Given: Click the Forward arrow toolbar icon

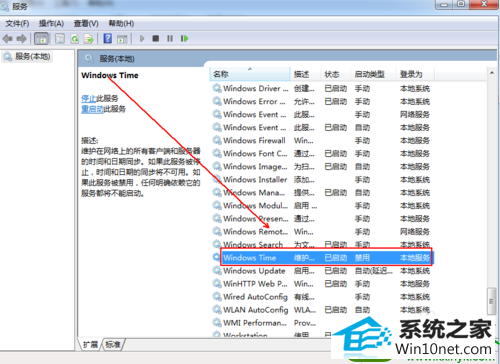Looking at the screenshot, I should tap(22, 39).
